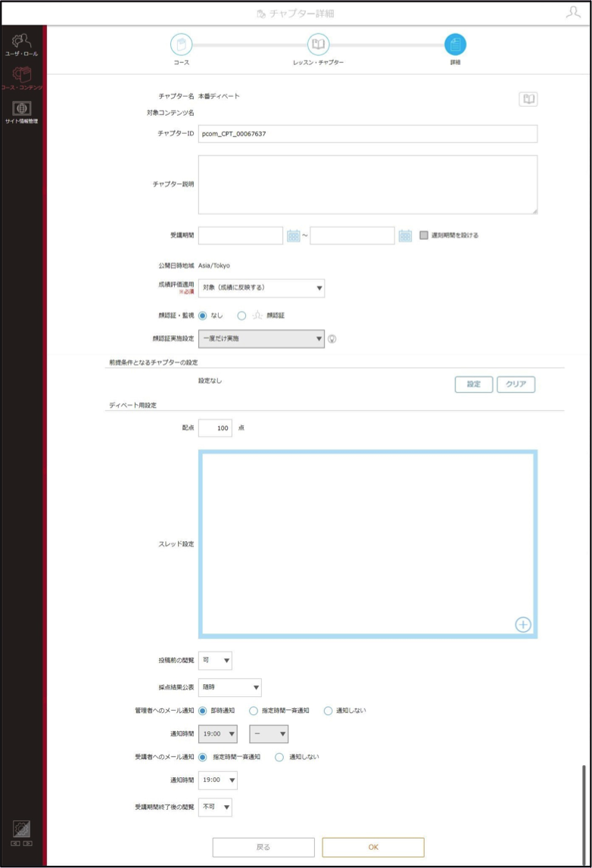The width and height of the screenshot is (592, 868).
Task: Open admin notification time 19:00 dropdown
Action: coord(217,734)
